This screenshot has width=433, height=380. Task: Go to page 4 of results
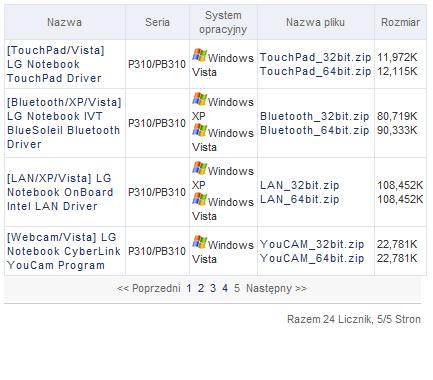point(225,288)
